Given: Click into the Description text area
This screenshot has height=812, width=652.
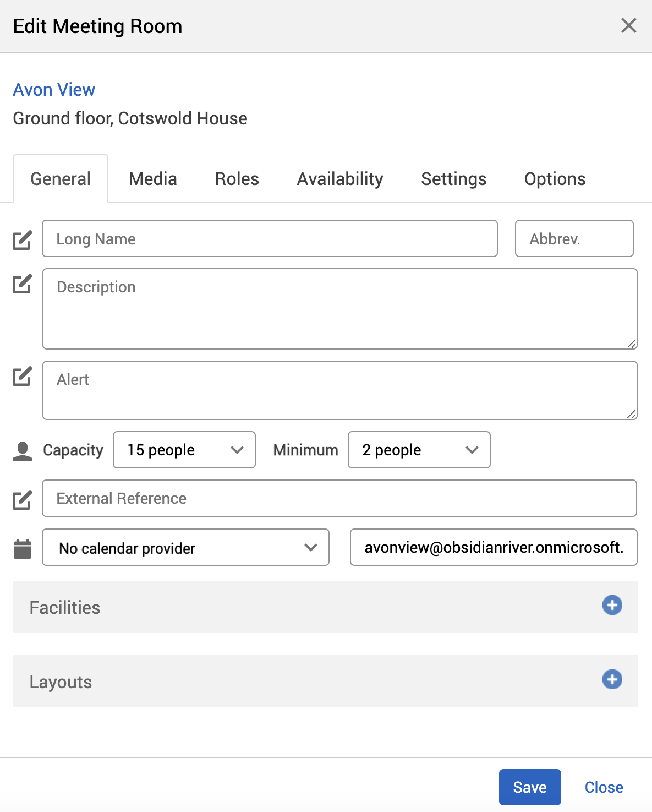Looking at the screenshot, I should coord(339,309).
